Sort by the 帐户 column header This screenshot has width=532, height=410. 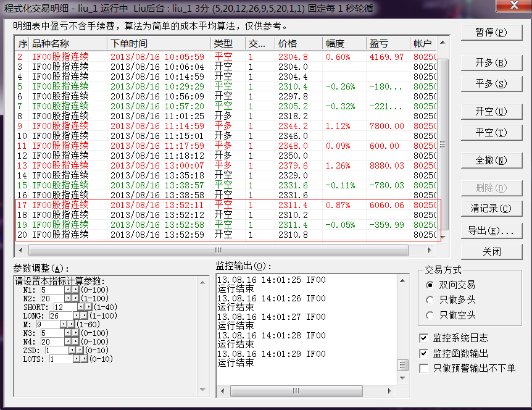coord(423,43)
